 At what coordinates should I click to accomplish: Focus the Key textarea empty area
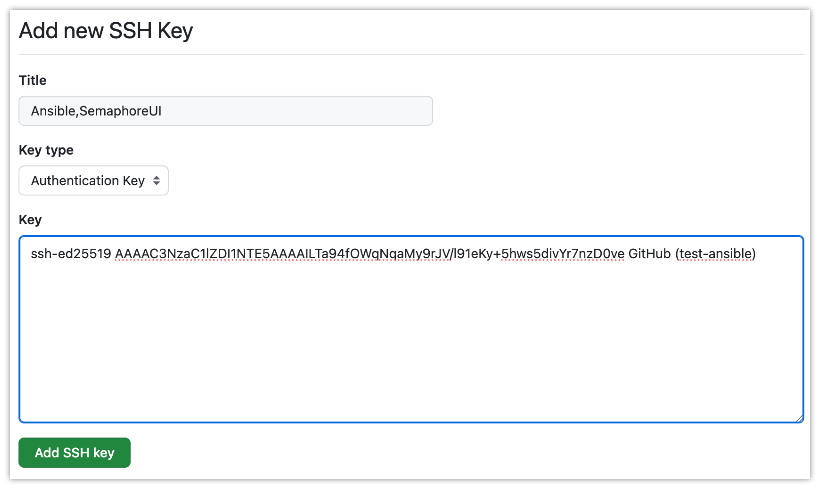[x=411, y=335]
